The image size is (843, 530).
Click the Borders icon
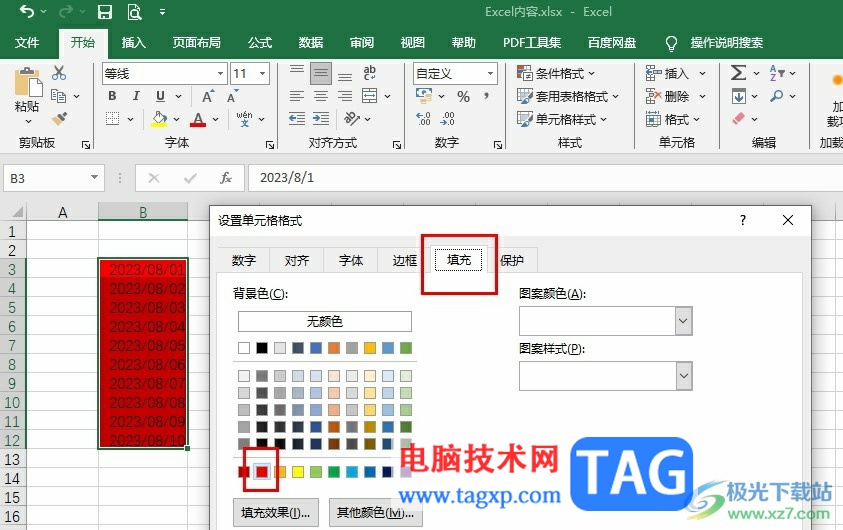(x=112, y=118)
